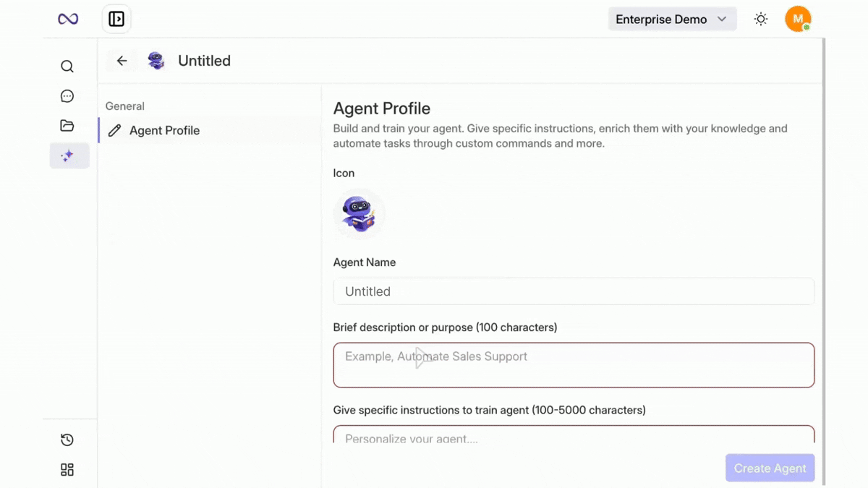Open the search panel in the sidebar
The width and height of the screenshot is (868, 488).
(x=67, y=66)
